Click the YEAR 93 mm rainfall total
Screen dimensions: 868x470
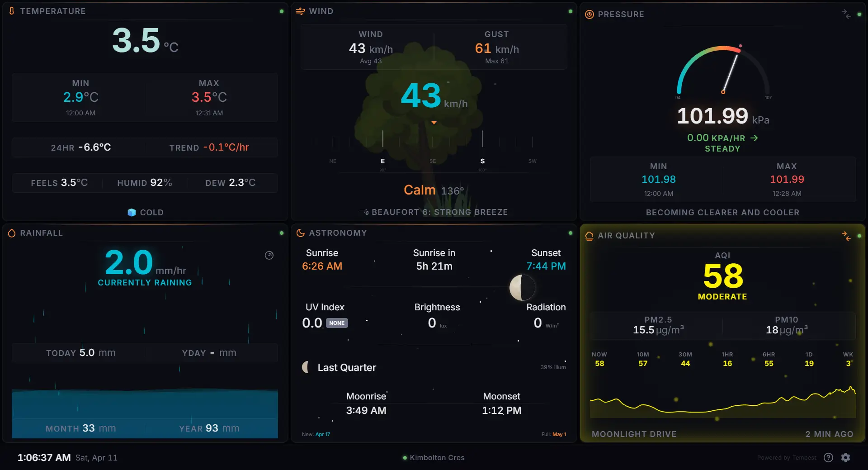coord(209,428)
